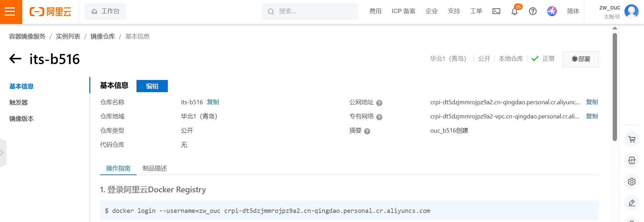Click the vertical page scrollbar
Image resolution: width=644 pixels, height=222 pixels.
[x=615, y=87]
